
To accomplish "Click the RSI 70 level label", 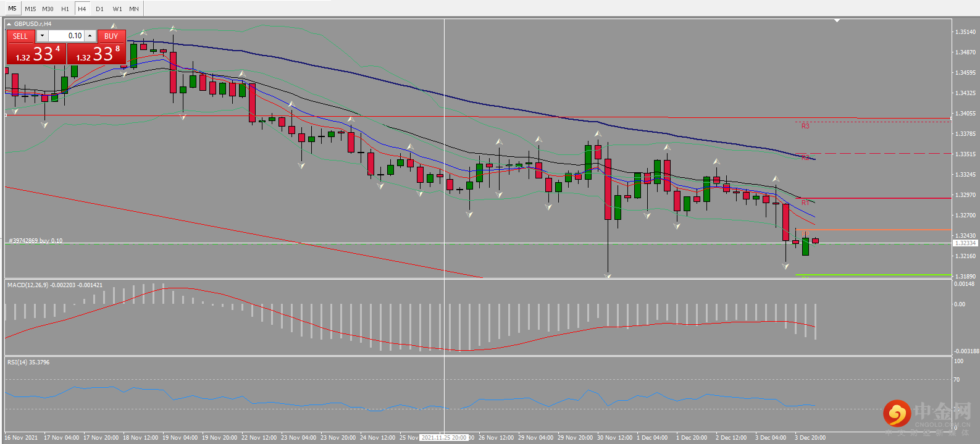I will click(957, 380).
